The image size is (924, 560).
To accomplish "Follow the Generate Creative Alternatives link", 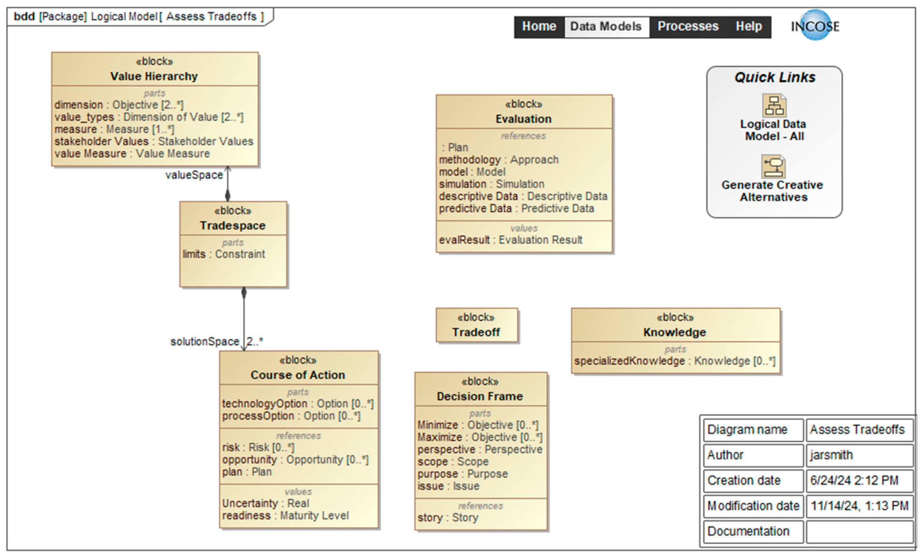I will tap(772, 191).
